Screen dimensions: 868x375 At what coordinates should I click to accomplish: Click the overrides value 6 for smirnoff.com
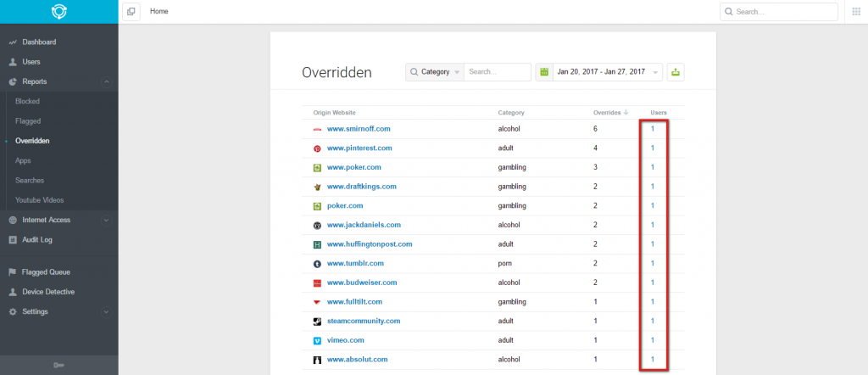coord(595,129)
